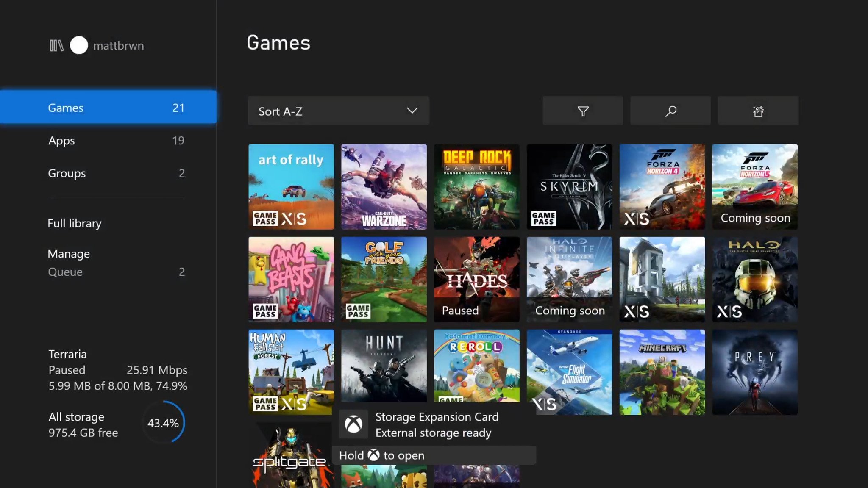Click the Storage Expansion Card Xbox icon
This screenshot has width=868, height=488.
(353, 424)
